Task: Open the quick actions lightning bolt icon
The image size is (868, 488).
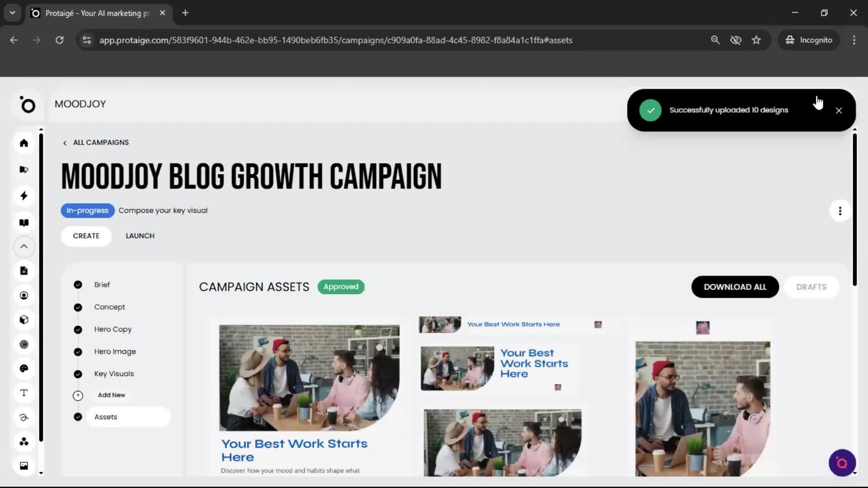Action: coord(24,196)
